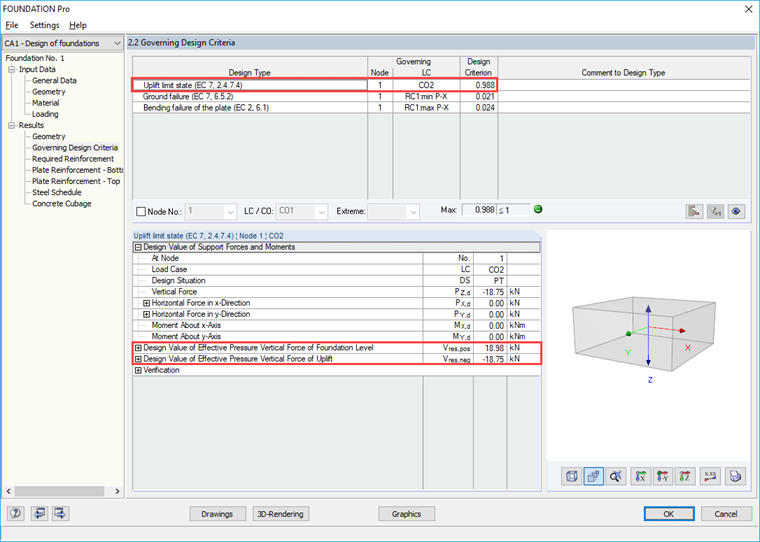
Task: Open the CA1 - Design of foundations combo box
Action: coord(63,43)
